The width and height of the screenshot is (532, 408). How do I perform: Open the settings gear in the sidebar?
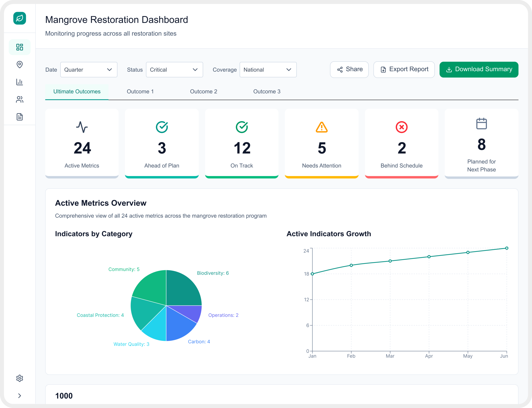pyautogui.click(x=20, y=378)
